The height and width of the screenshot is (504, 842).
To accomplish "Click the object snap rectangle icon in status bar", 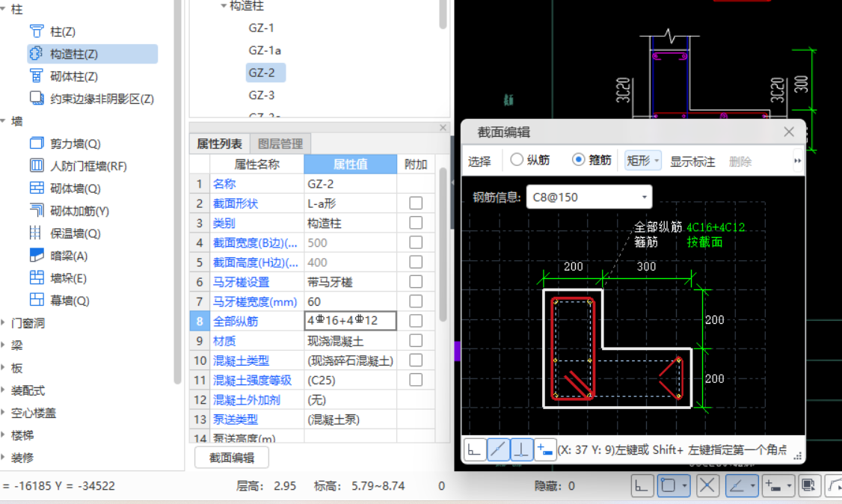I will click(669, 486).
